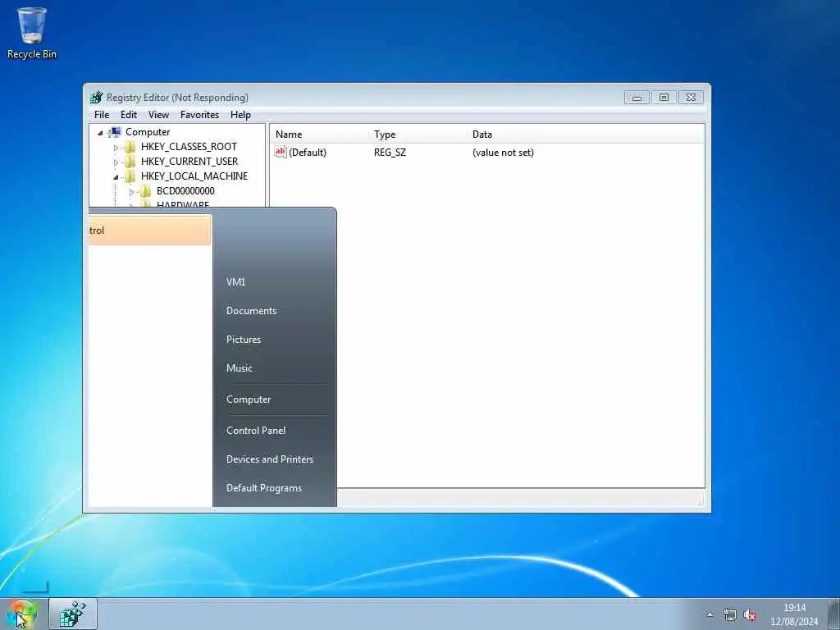Screen dimensions: 840x630
Task: Open the File menu
Action: click(x=102, y=115)
